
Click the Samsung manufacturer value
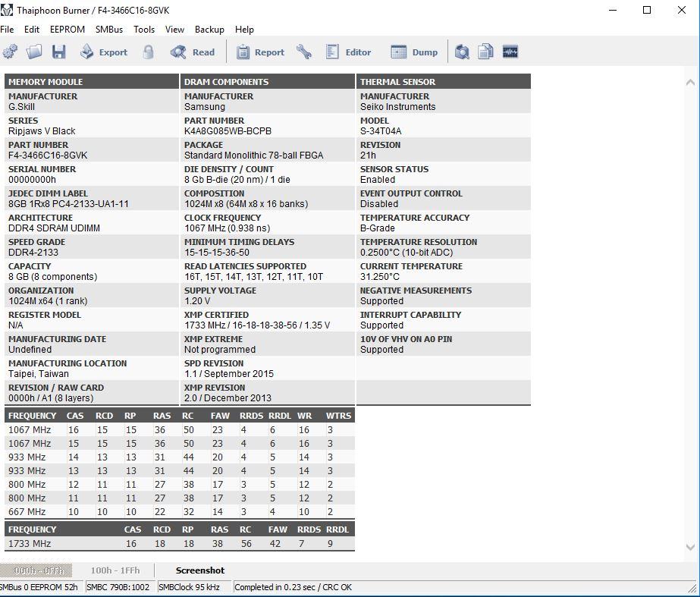coord(205,107)
